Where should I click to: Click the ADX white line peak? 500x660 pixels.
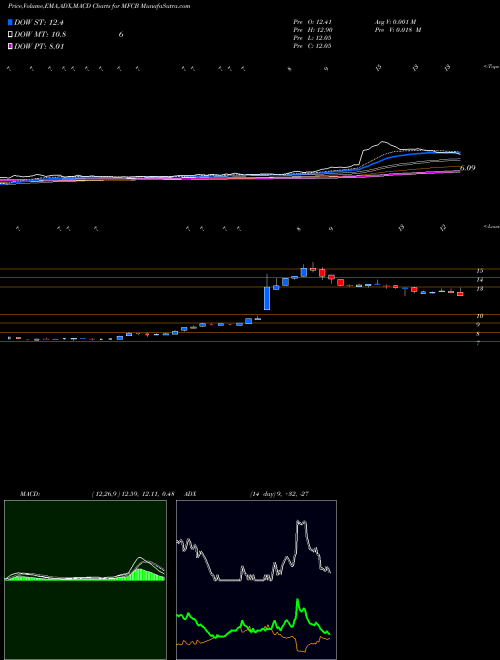coord(301,522)
